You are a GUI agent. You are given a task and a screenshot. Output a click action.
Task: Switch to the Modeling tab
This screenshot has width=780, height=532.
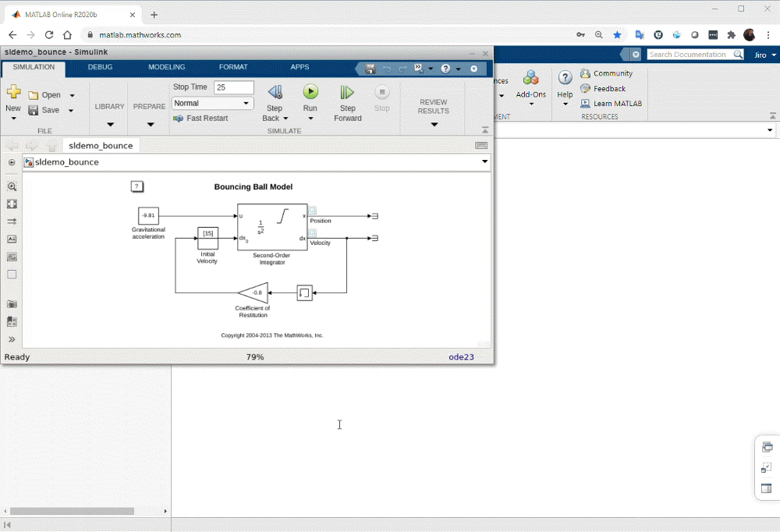(167, 68)
